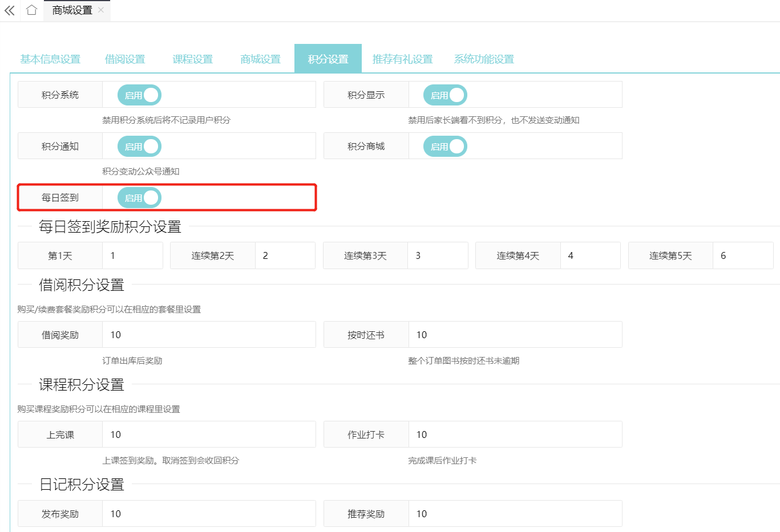Click the 借阅奖励 value field
The height and width of the screenshot is (532, 780).
click(209, 335)
